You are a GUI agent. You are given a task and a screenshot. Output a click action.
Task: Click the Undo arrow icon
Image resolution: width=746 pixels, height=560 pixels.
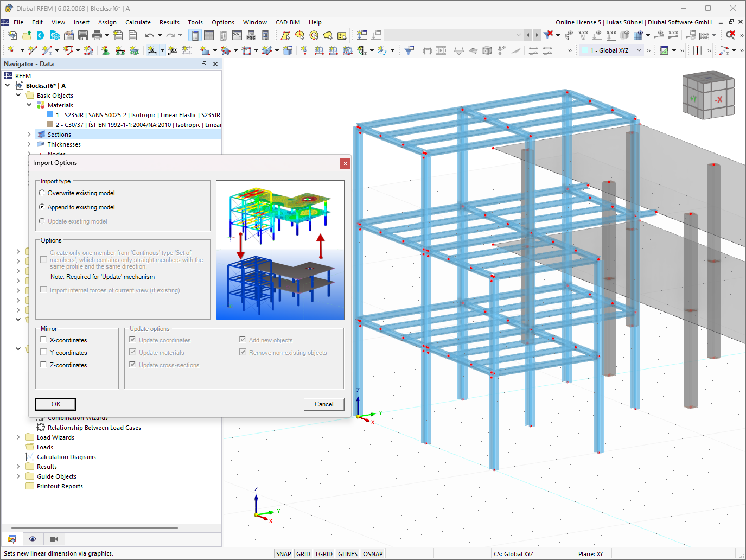click(x=149, y=35)
